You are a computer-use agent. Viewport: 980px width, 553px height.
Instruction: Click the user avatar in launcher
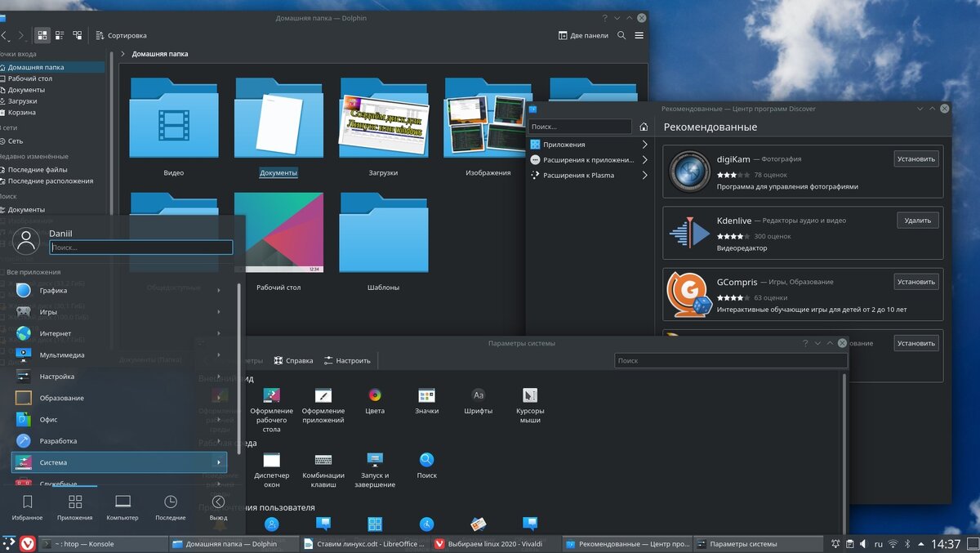27,240
